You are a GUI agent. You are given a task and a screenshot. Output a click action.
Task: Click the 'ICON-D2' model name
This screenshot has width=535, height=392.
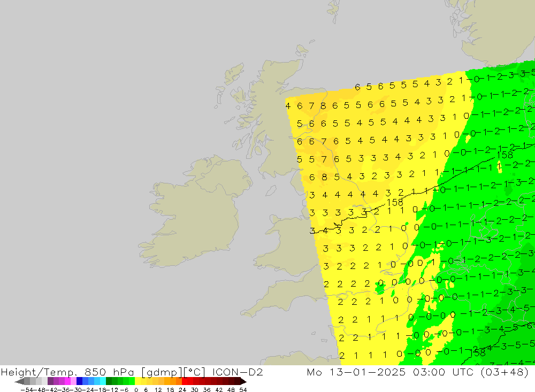[x=238, y=372]
